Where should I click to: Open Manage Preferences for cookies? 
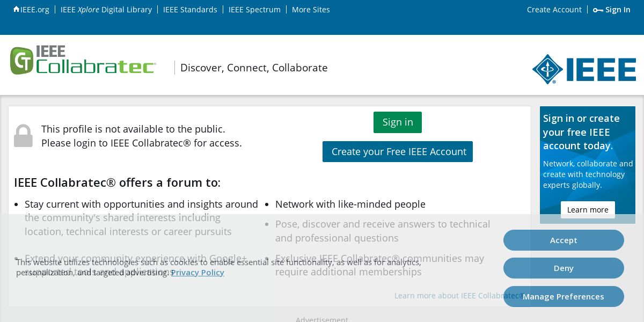[x=563, y=297]
